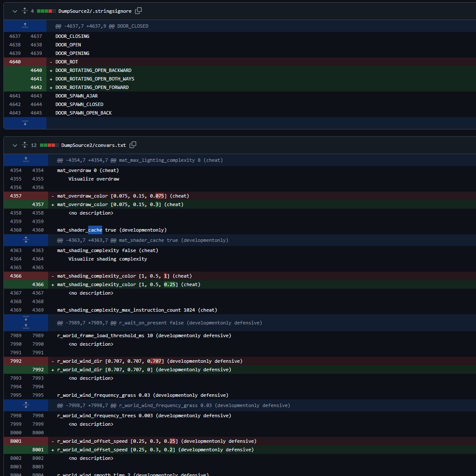Image resolution: width=476 pixels, height=476 pixels.
Task: Click the 'Visualize shading complexity' line
Action: click(107, 259)
